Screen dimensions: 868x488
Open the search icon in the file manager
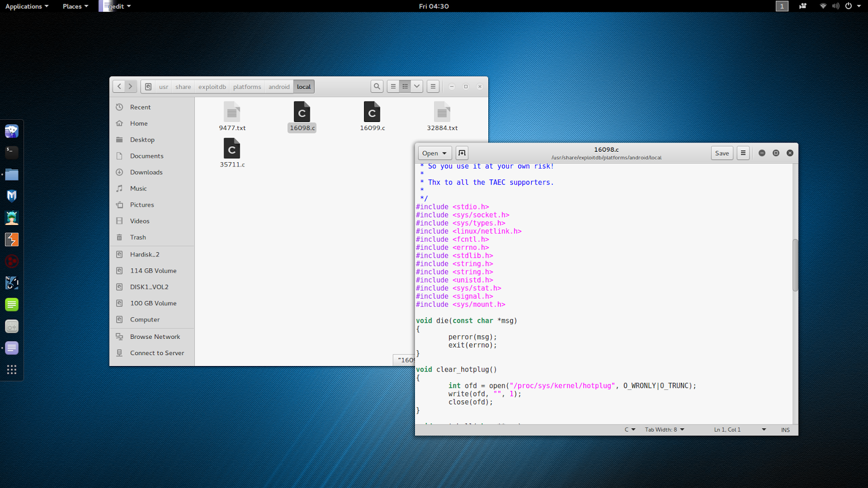point(376,86)
